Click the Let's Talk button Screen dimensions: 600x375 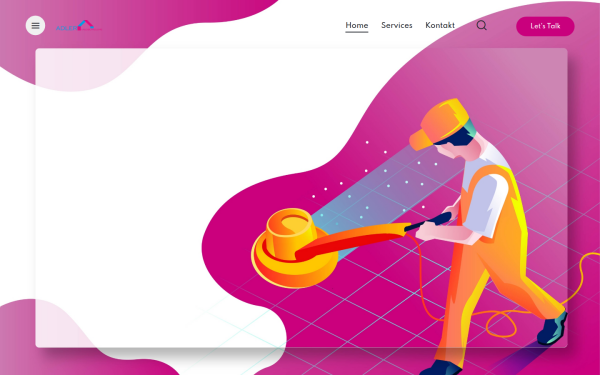click(x=545, y=26)
